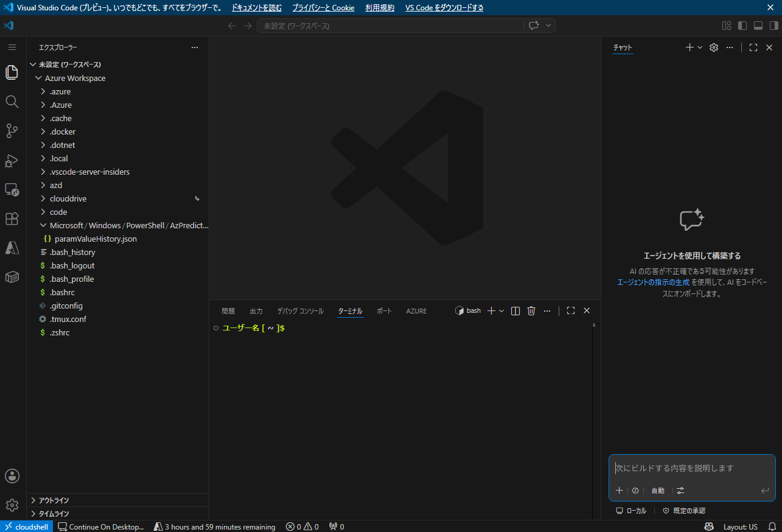Open the ドキュメントを読む link in the banner
The image size is (782, 532).
click(x=257, y=8)
